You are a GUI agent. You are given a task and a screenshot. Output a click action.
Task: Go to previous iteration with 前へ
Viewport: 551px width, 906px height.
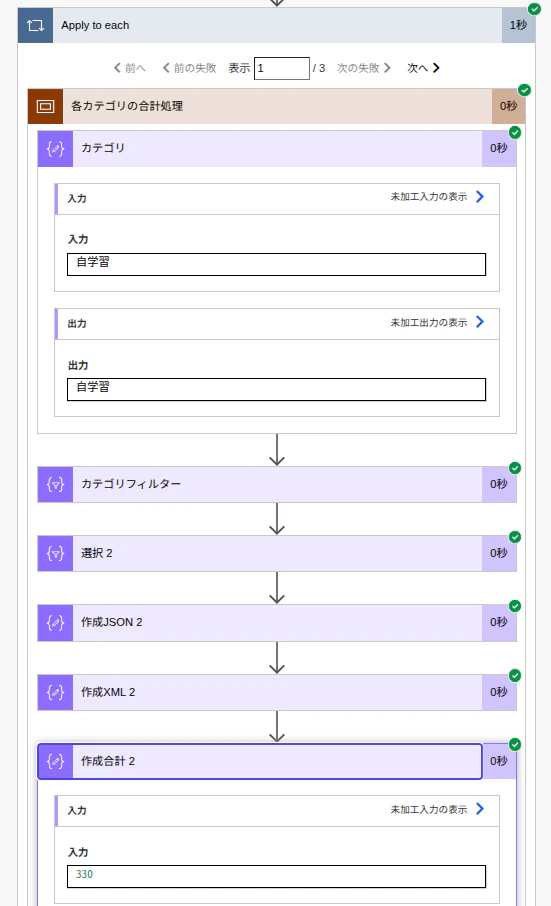[129, 68]
